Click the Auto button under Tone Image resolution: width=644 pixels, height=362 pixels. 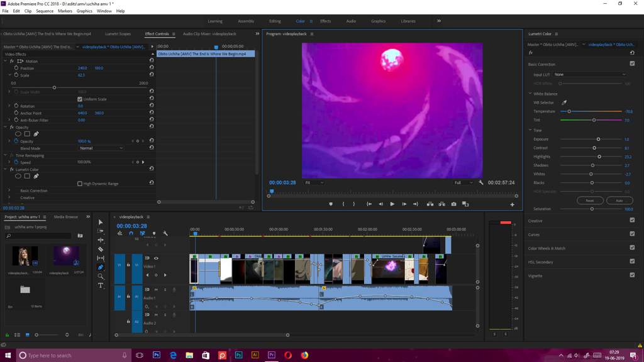click(619, 200)
